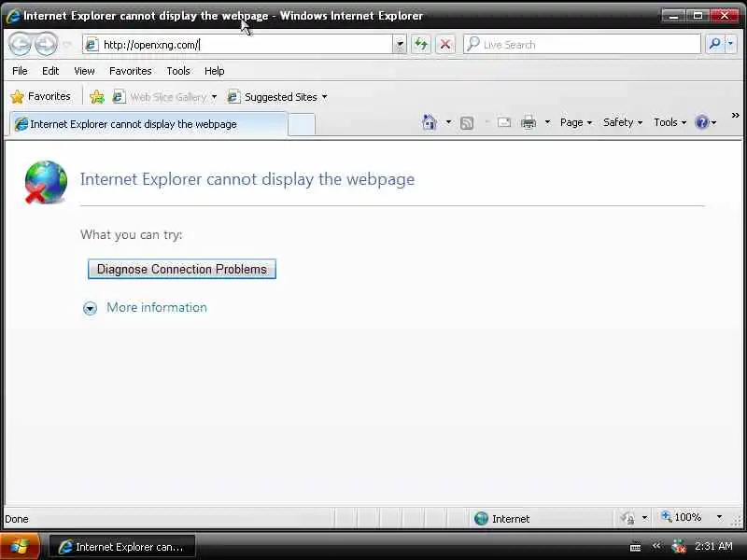The width and height of the screenshot is (747, 560).
Task: Click the Search magnifier button
Action: (714, 44)
